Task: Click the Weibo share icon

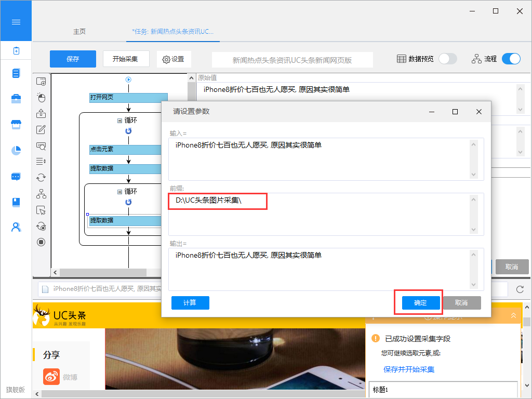Action: click(x=51, y=377)
